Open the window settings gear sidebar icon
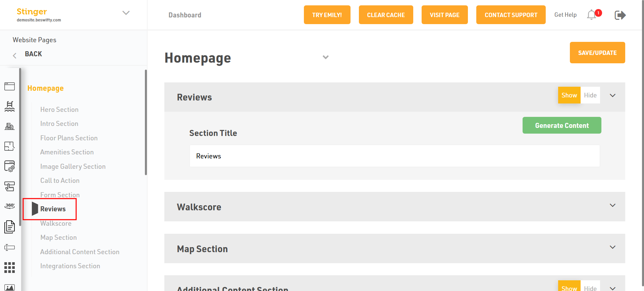Viewport: 644px width, 291px height. 9,166
